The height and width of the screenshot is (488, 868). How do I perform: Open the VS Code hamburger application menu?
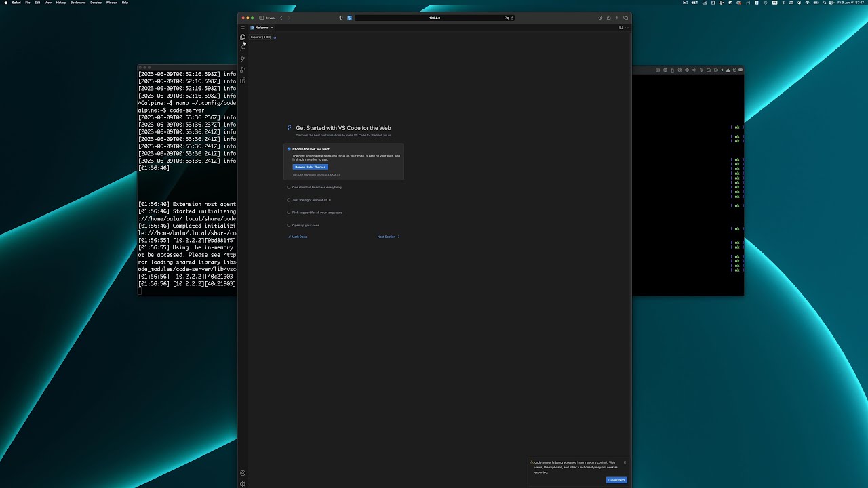coord(243,28)
